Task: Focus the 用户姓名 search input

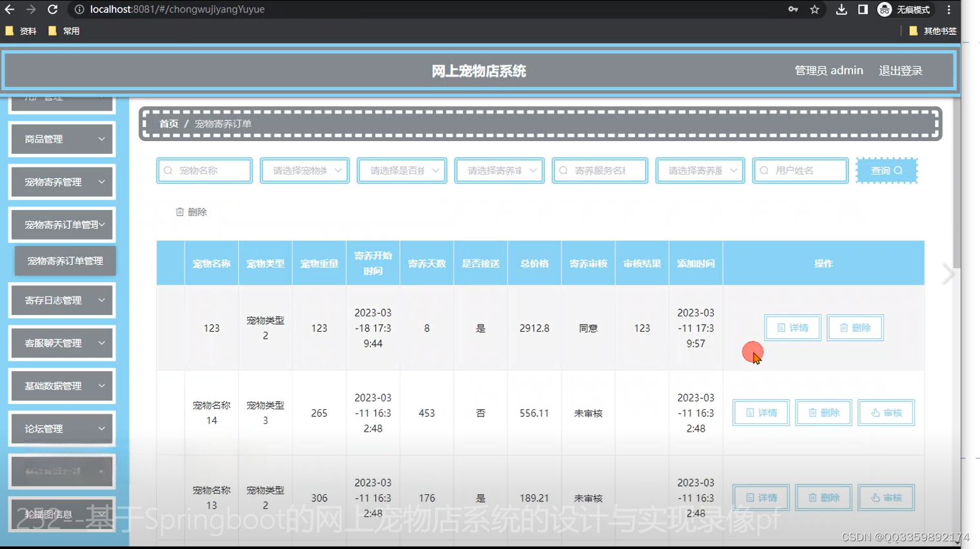Action: [800, 171]
